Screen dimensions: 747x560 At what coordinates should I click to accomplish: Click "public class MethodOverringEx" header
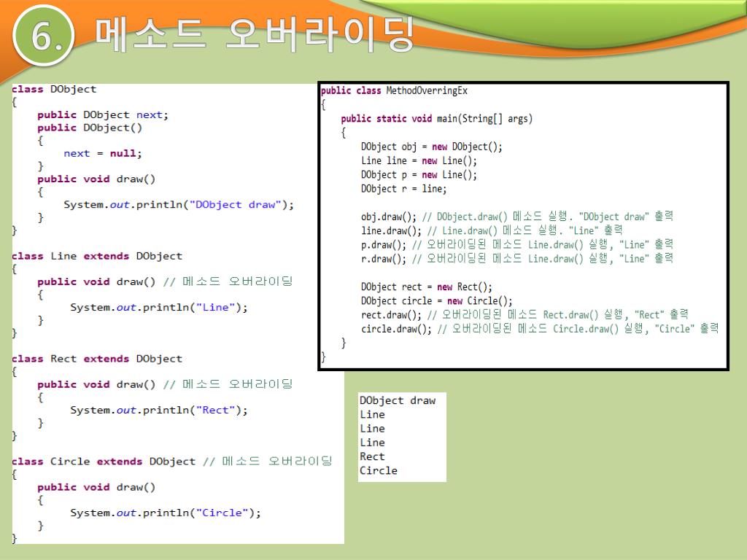click(x=394, y=90)
